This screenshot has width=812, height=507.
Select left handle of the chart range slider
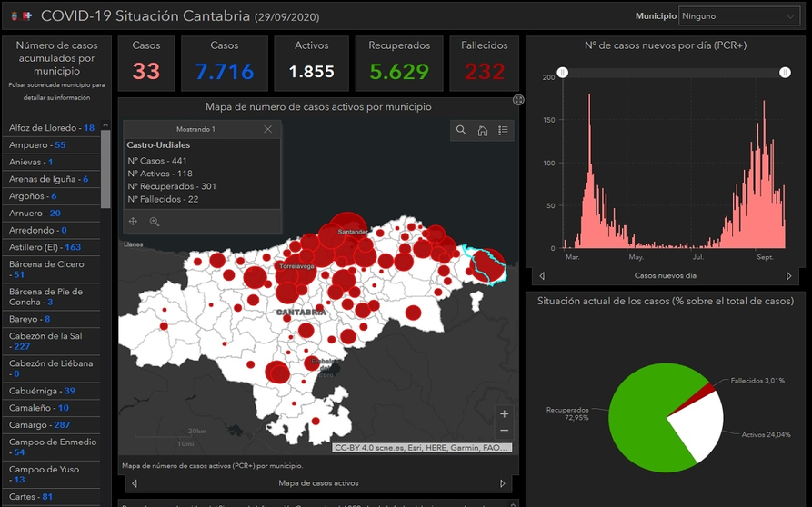563,73
